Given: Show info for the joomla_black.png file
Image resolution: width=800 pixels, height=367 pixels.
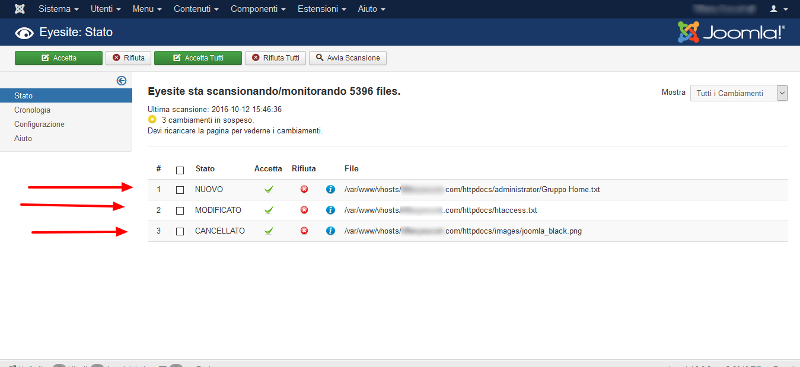Looking at the screenshot, I should click(330, 231).
